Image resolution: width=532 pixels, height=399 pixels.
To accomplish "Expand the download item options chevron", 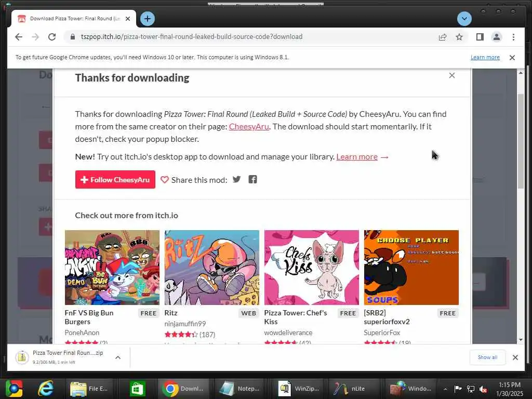I will coord(118,357).
